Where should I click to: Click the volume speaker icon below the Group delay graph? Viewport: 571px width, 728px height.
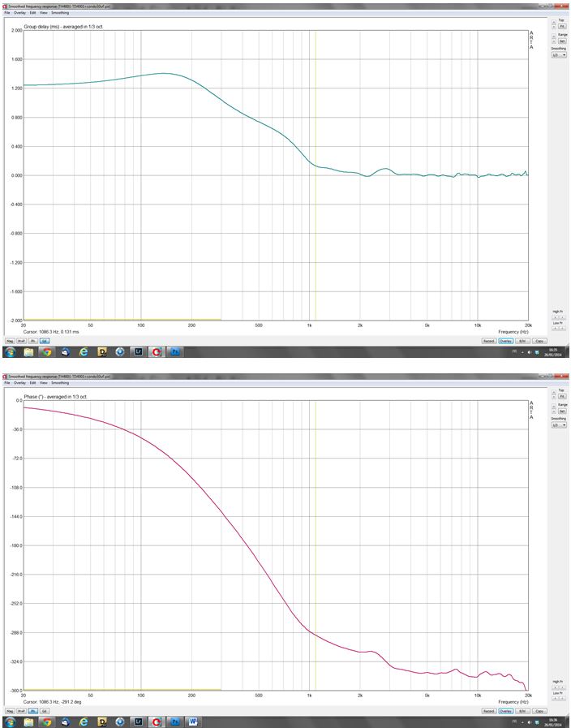(530, 352)
